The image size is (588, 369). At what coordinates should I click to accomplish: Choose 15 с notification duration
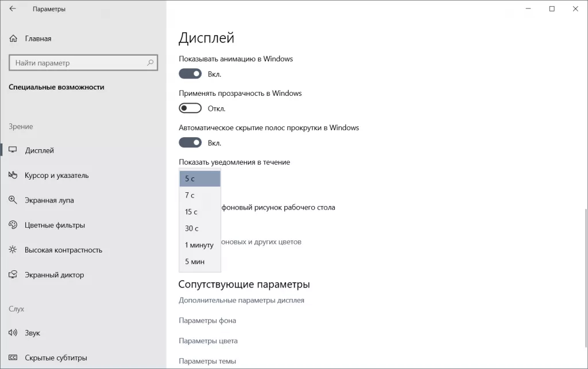coord(200,212)
